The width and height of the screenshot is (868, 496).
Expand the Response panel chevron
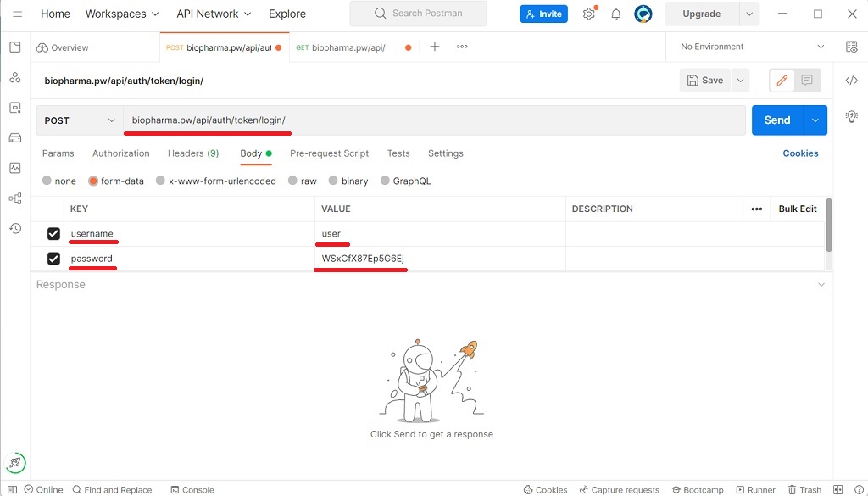821,285
